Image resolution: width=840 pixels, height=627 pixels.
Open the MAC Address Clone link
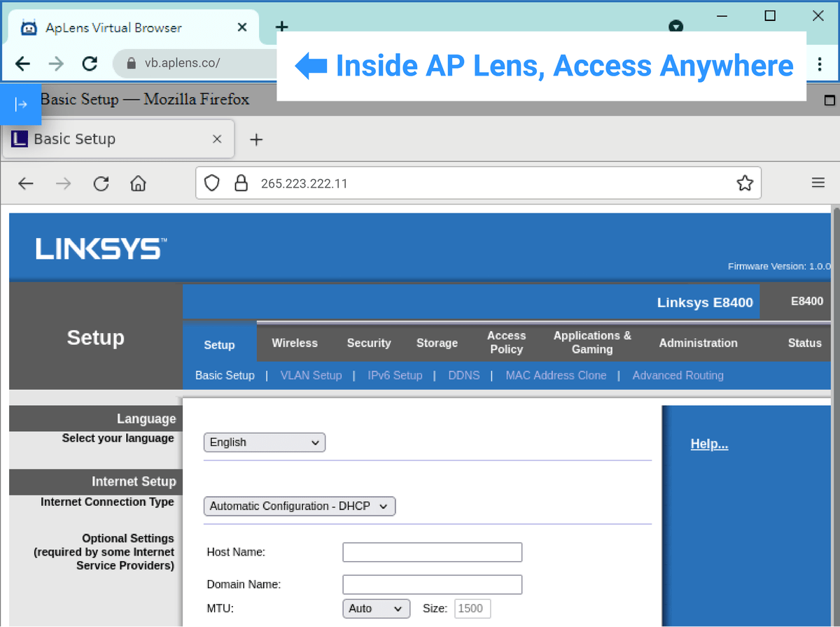[x=556, y=375]
